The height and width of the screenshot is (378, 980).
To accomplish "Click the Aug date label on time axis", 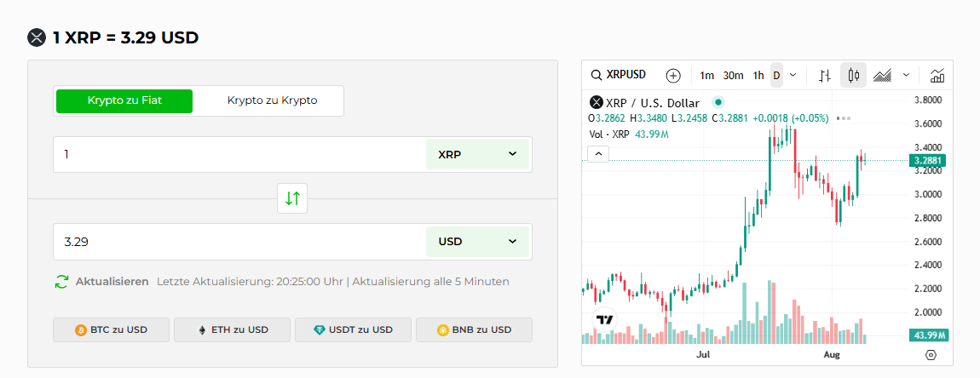I will point(831,355).
